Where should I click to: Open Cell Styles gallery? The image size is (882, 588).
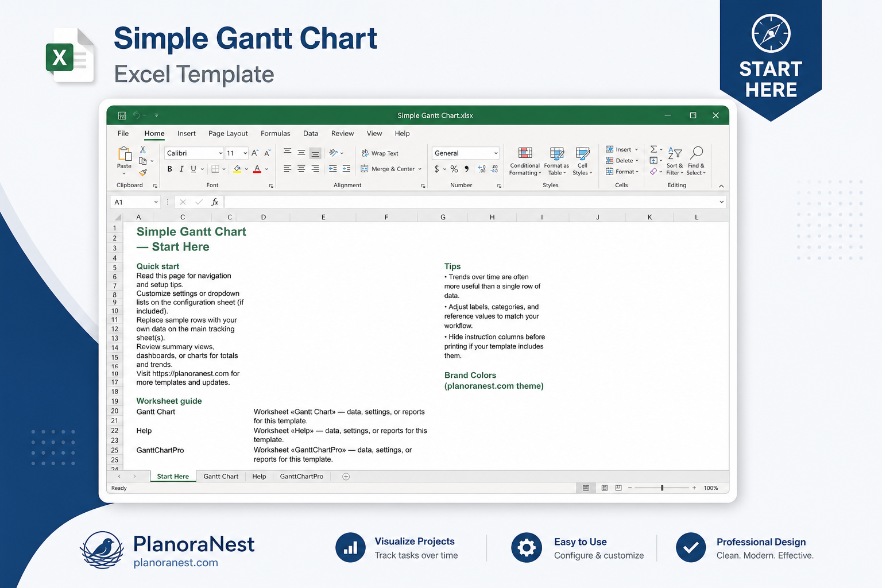click(582, 161)
